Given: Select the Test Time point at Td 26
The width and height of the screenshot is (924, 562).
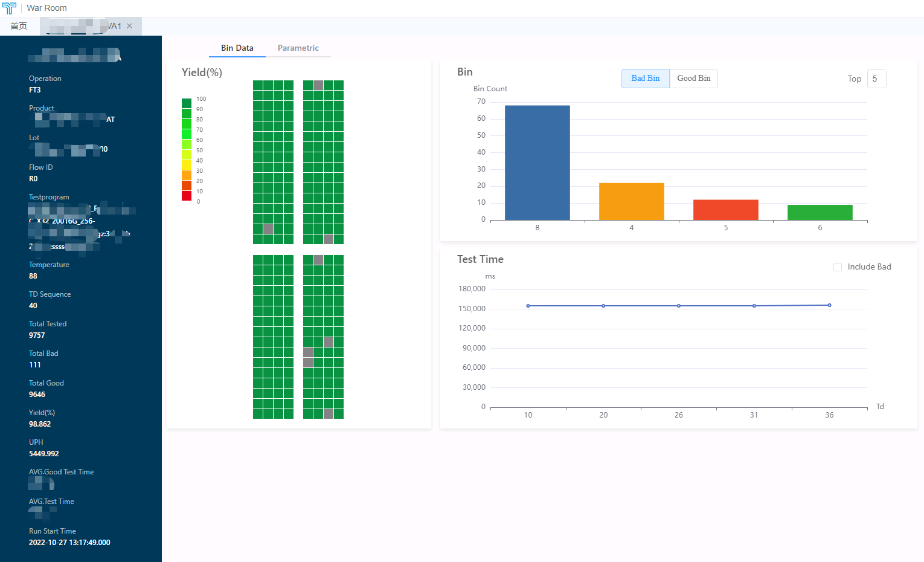Looking at the screenshot, I should click(x=679, y=306).
